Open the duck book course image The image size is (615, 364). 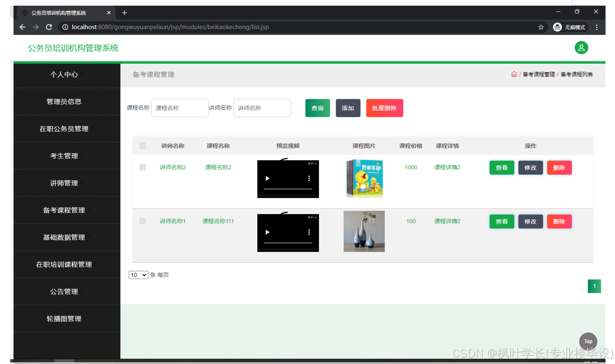click(364, 178)
